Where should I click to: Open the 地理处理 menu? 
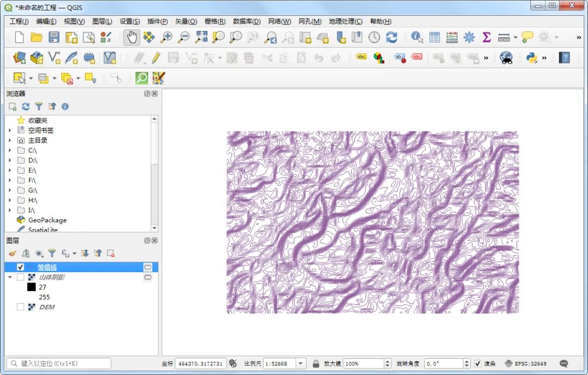345,21
